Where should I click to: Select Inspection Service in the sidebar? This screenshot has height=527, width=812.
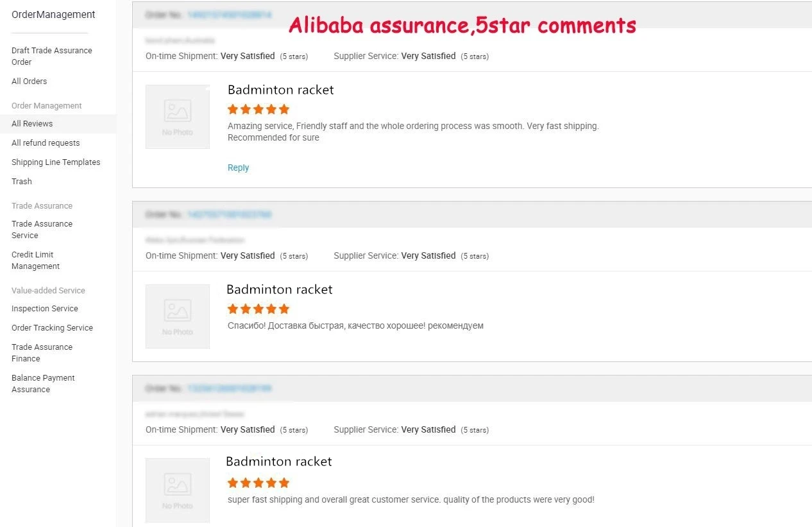point(44,309)
